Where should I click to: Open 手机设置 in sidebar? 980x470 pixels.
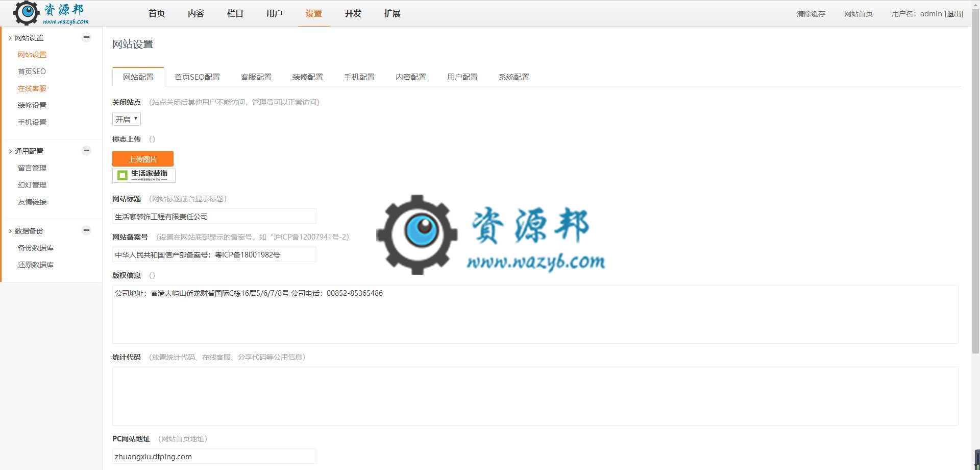click(32, 122)
